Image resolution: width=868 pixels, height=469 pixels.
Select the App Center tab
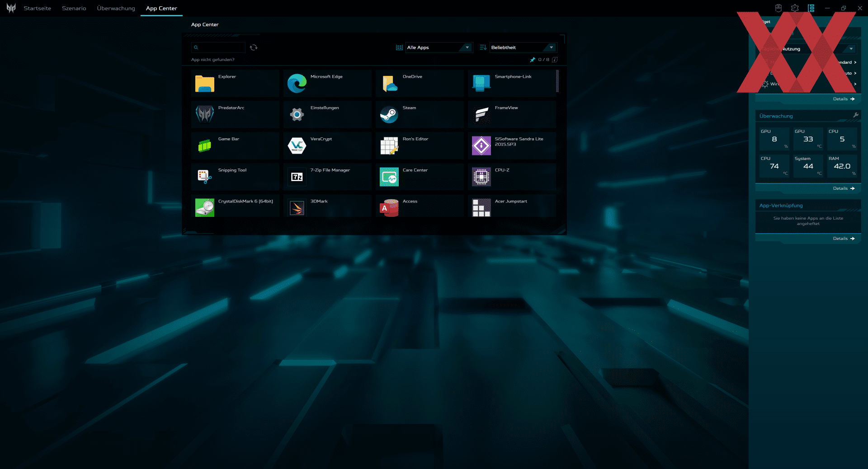(161, 9)
